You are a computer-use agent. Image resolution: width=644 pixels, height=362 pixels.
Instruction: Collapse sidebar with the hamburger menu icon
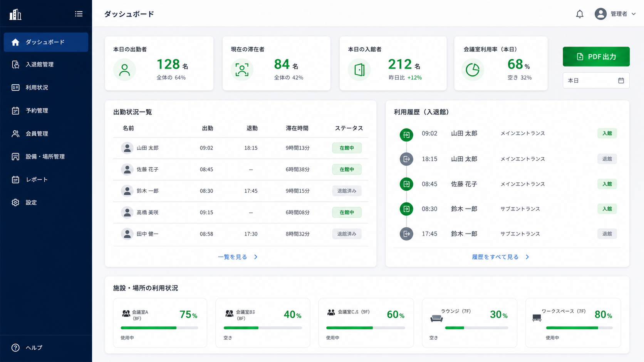[x=79, y=14]
